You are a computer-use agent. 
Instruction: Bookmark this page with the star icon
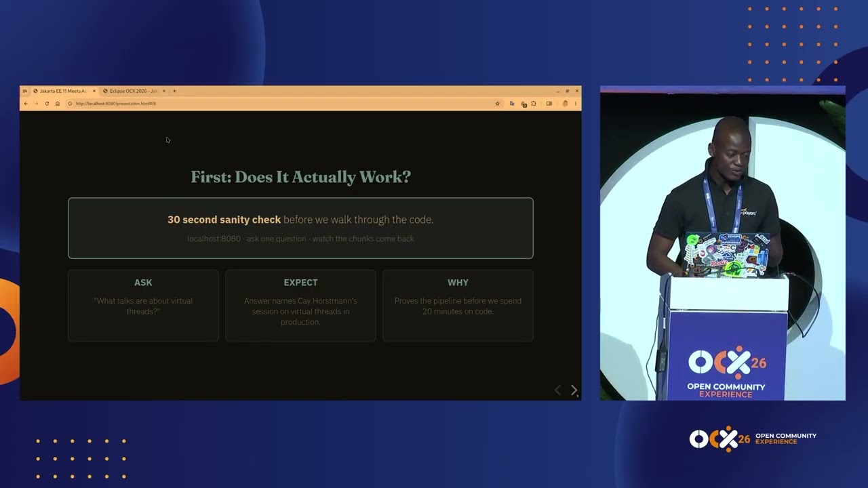[x=498, y=104]
